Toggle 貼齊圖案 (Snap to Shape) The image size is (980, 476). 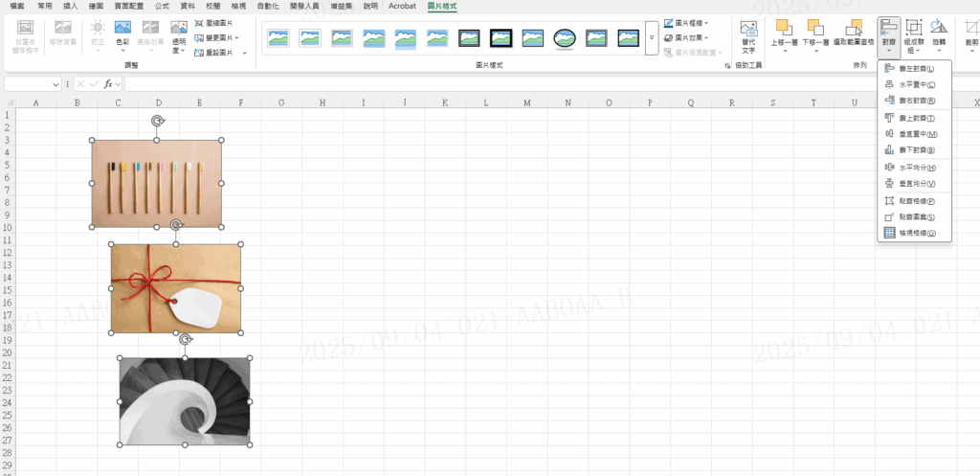pyautogui.click(x=914, y=217)
